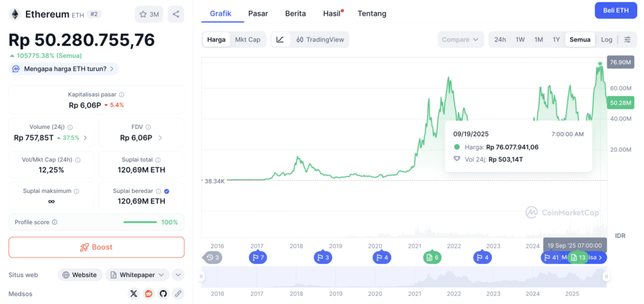
Task: Expand Volume (24j) details chevron
Action: pos(86,138)
